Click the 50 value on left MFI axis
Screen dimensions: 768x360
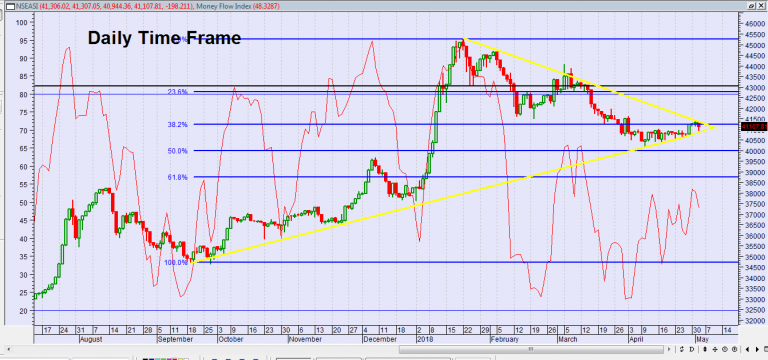click(x=24, y=202)
